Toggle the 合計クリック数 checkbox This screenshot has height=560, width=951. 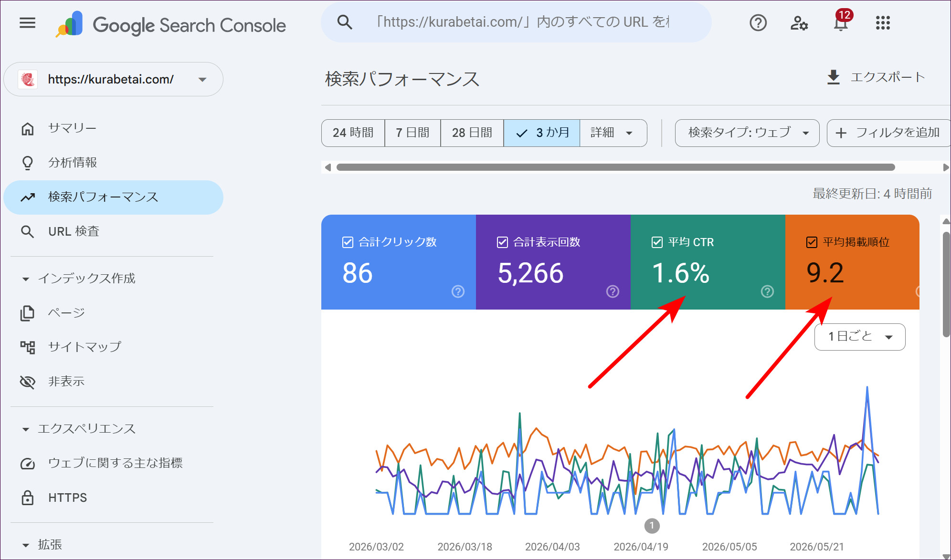[x=348, y=242]
